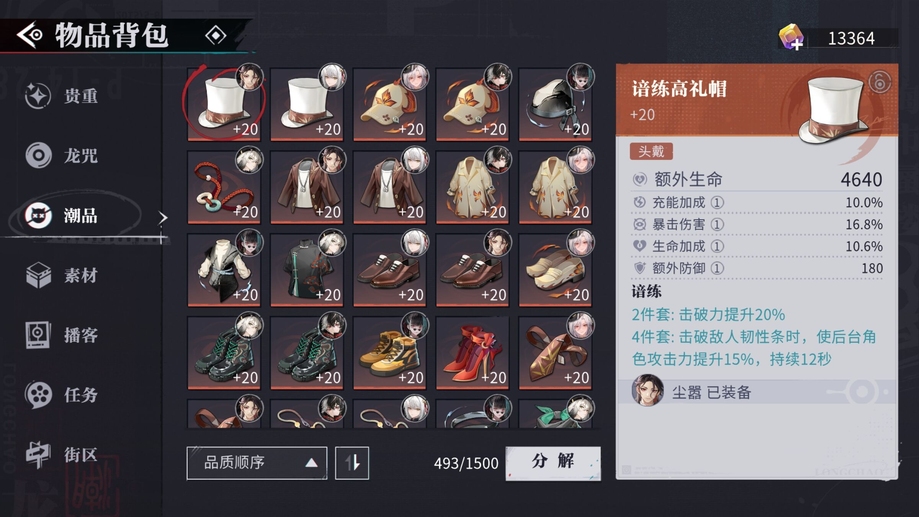The height and width of the screenshot is (517, 919).
Task: Select the yellow sneakers item
Action: click(390, 353)
